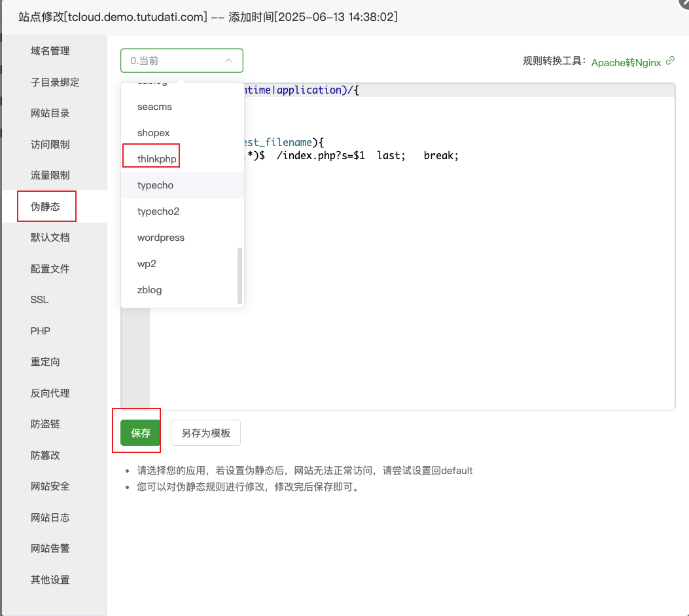Open the 网站日志 section

50,517
